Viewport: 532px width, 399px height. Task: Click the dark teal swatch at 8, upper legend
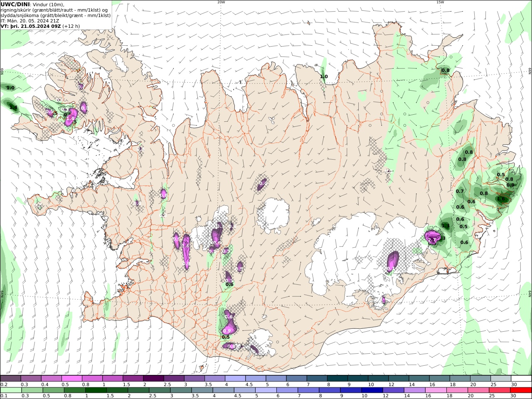pos(337,379)
